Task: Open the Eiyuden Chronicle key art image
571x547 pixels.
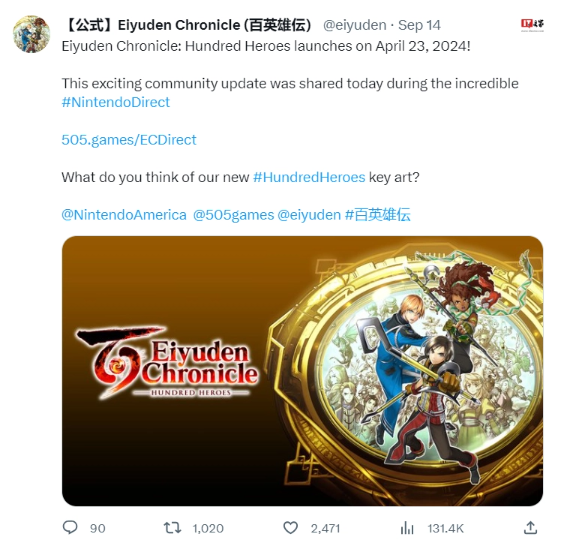Action: point(302,371)
